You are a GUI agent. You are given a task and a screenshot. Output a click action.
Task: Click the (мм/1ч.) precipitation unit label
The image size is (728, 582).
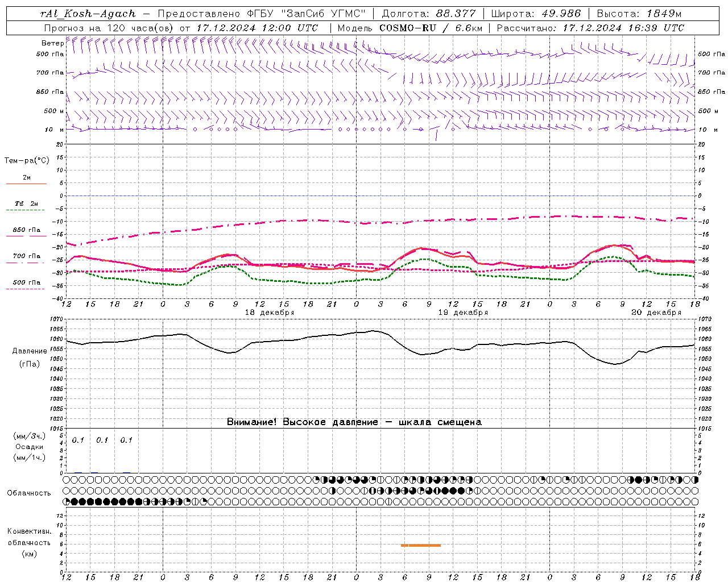30,458
